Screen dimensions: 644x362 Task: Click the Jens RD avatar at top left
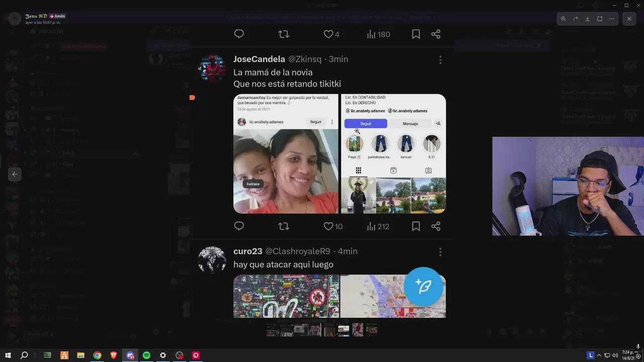tap(15, 19)
